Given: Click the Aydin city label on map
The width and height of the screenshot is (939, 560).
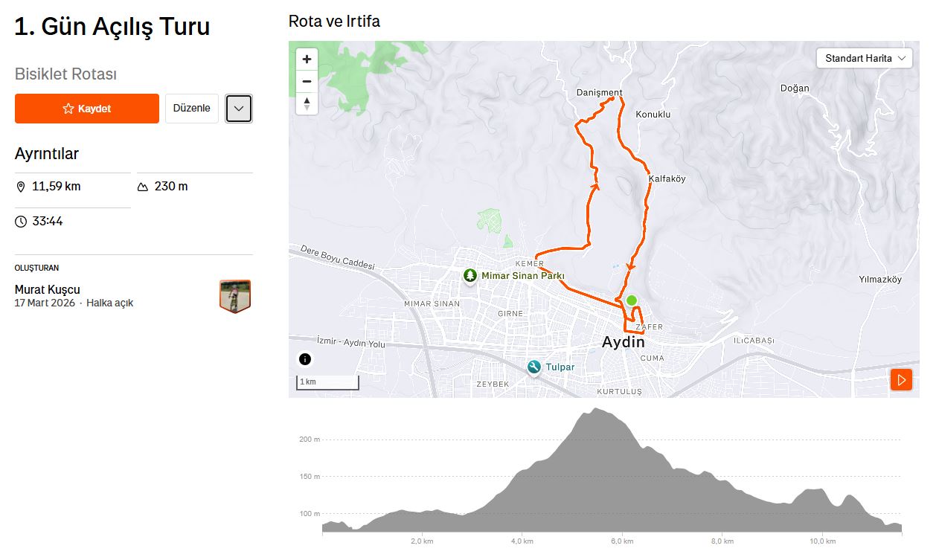Looking at the screenshot, I should click(623, 342).
